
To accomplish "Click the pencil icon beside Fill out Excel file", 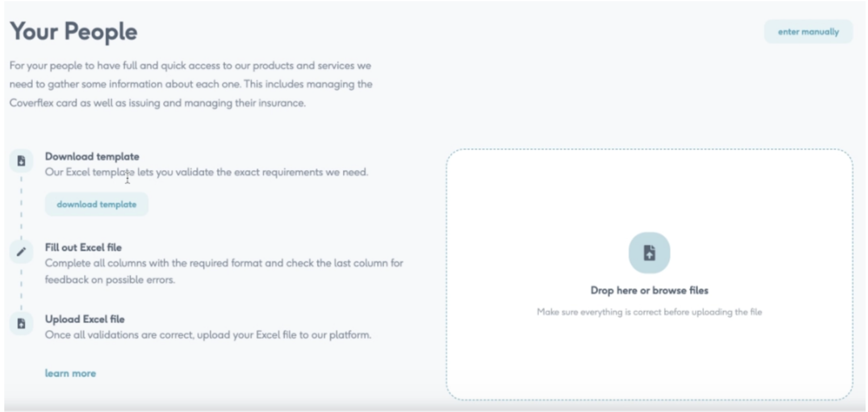I will 21,252.
